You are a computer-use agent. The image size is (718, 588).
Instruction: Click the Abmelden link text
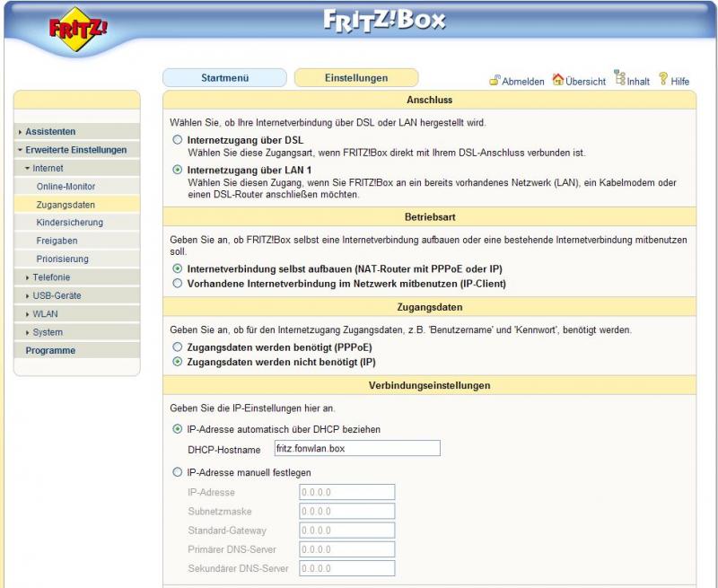click(x=523, y=82)
